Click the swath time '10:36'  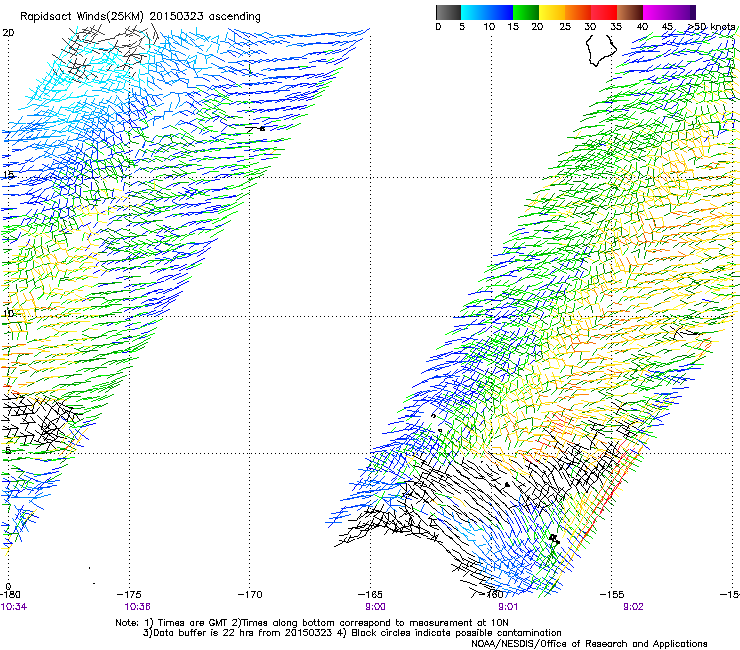tap(137, 607)
